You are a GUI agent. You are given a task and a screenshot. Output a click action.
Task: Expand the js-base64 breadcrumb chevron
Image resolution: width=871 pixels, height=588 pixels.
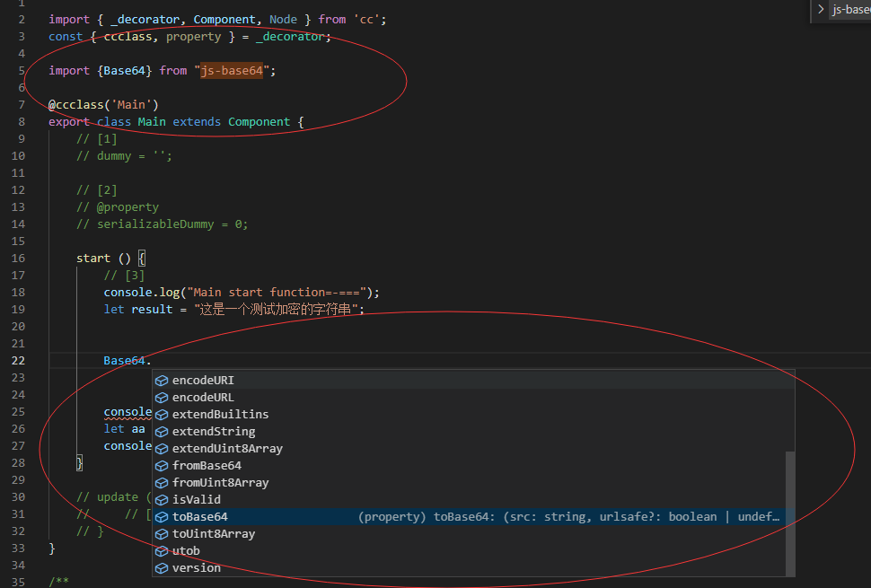tap(821, 9)
